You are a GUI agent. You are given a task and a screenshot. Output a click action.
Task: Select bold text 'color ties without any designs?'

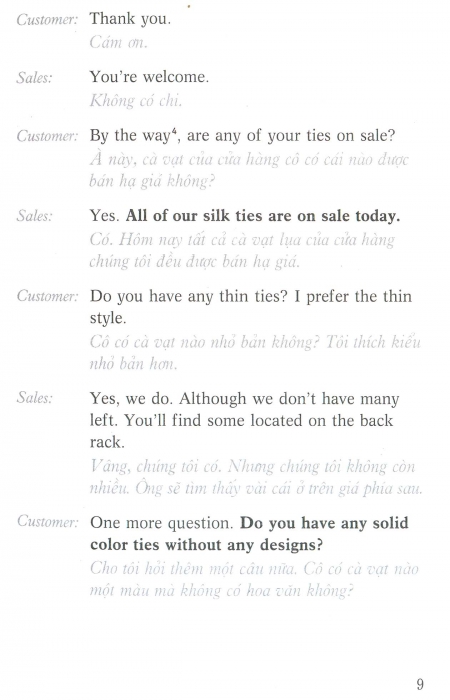pos(207,545)
